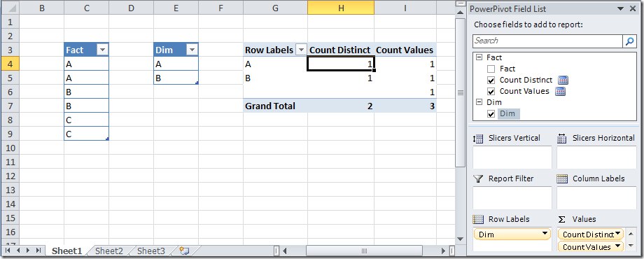The image size is (644, 259).
Task: Click the search magnifier icon in Field List
Action: [629, 41]
